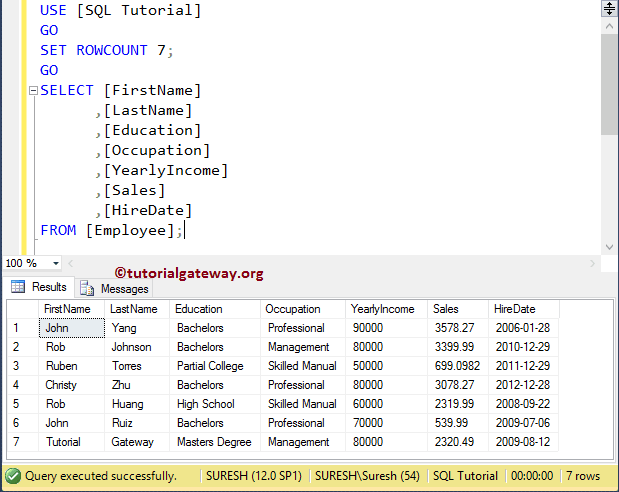The image size is (619, 492).
Task: Click the Torres last name cell
Action: (x=137, y=366)
